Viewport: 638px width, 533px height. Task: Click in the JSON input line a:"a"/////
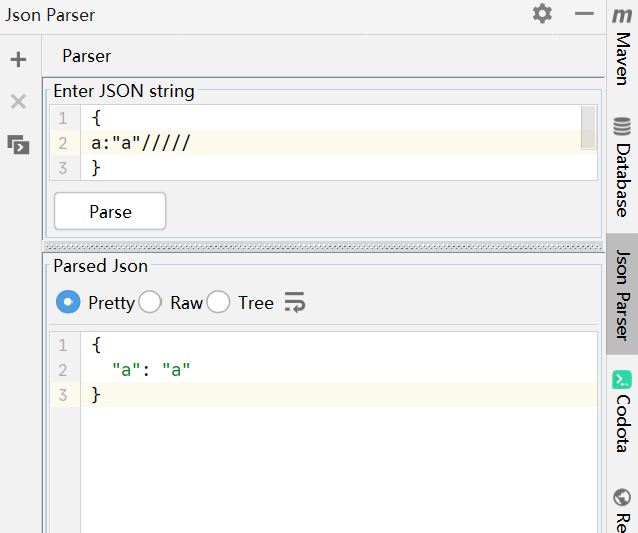coord(140,143)
